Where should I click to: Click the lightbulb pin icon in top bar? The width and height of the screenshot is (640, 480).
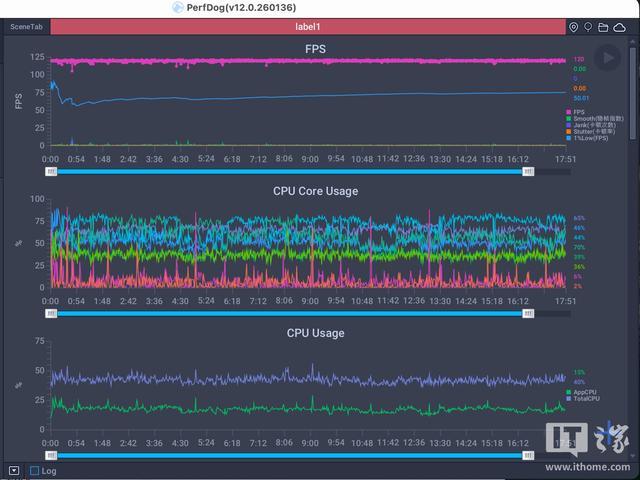(x=588, y=27)
